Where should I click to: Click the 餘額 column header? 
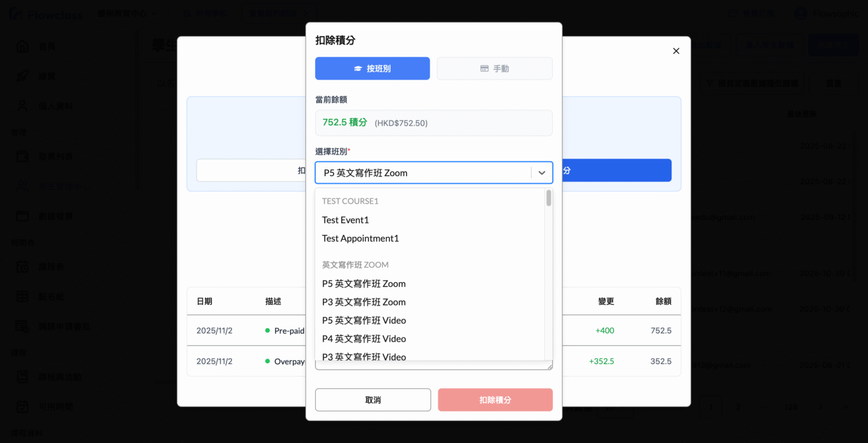tap(663, 301)
